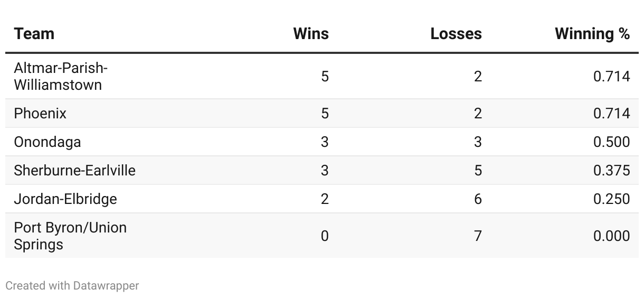644x298 pixels.
Task: Click the 0.500 winning percentage for Onondaga
Action: click(x=611, y=142)
